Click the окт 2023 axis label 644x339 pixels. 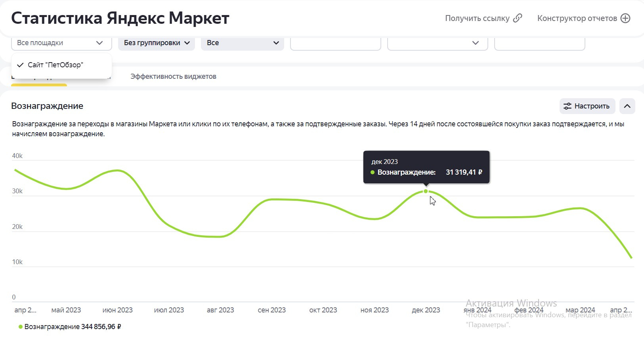[323, 310]
